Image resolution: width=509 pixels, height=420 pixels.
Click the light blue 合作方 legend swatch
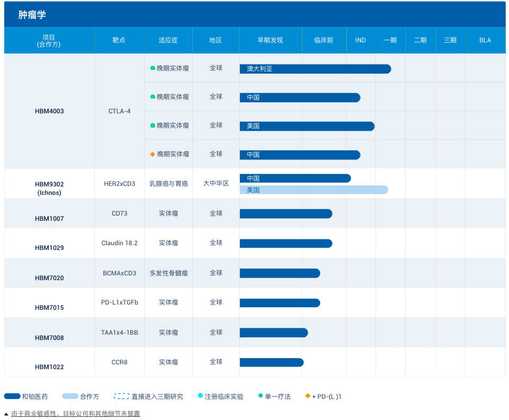(70, 396)
